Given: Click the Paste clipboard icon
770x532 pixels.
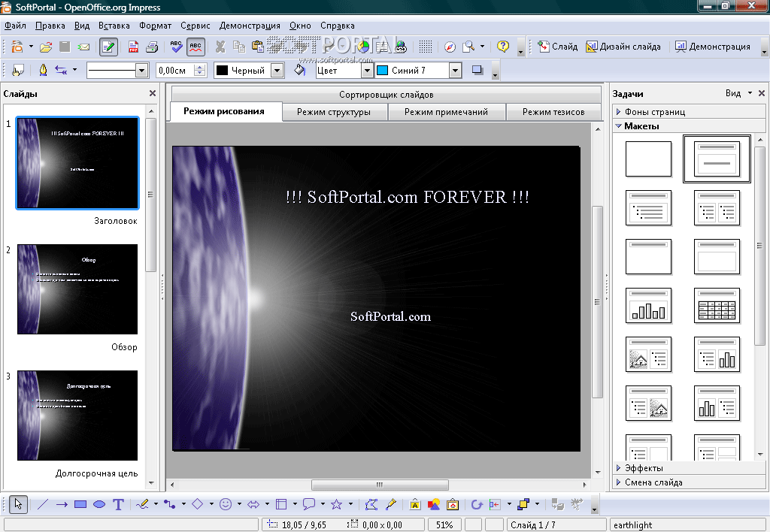Looking at the screenshot, I should tap(257, 47).
